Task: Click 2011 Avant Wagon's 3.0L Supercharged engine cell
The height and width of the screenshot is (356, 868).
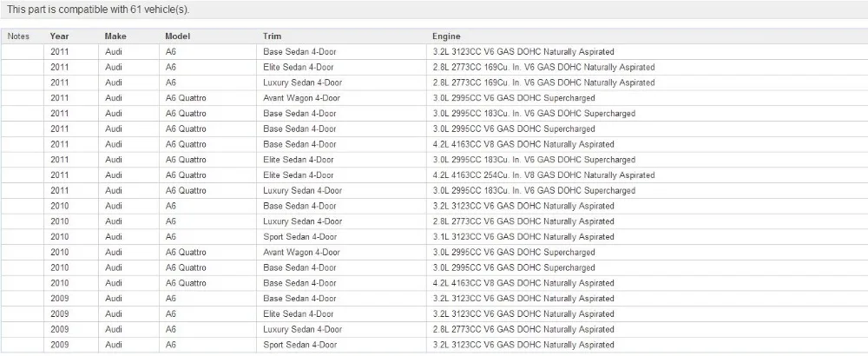Action: point(514,98)
